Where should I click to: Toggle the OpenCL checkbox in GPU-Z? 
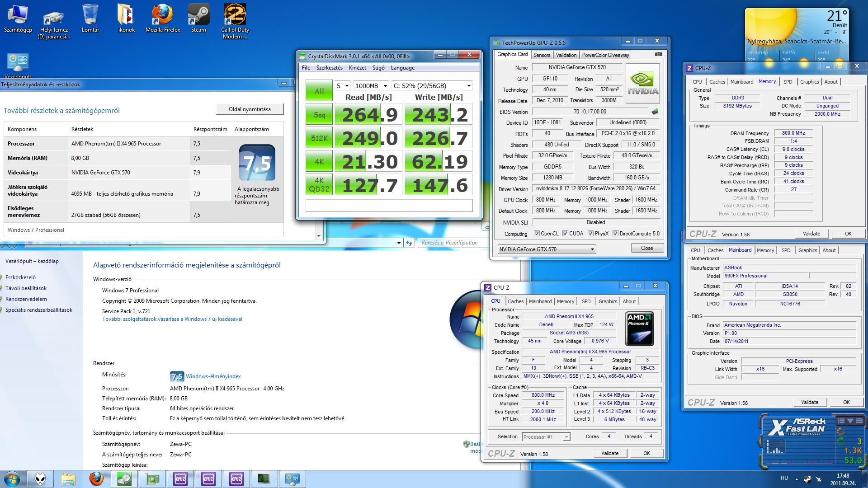point(537,234)
